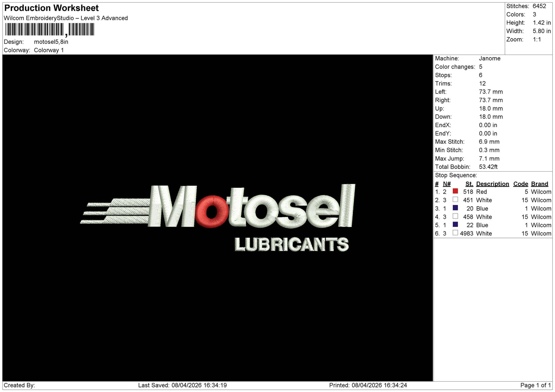
Task: Click the 'Brand' column header
Action: 540,184
